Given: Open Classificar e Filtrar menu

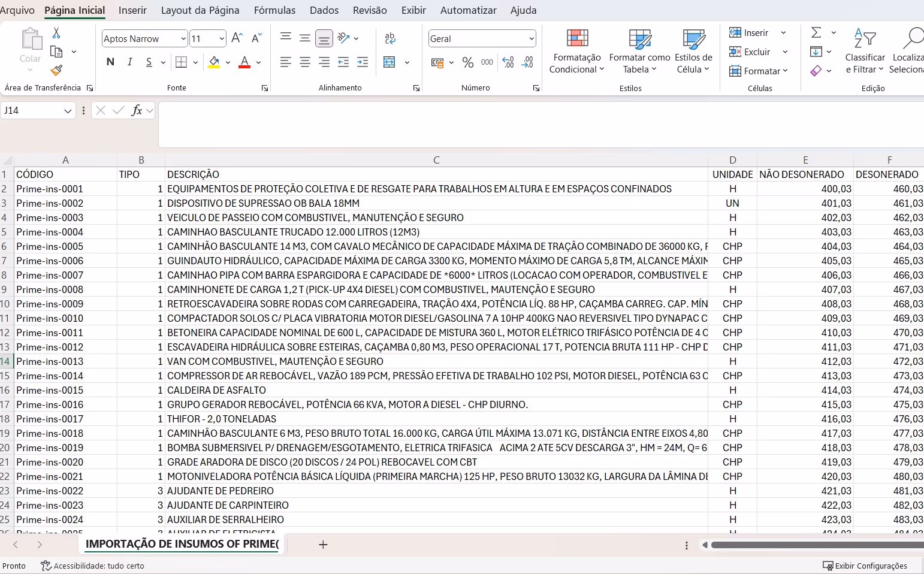Looking at the screenshot, I should click(865, 52).
